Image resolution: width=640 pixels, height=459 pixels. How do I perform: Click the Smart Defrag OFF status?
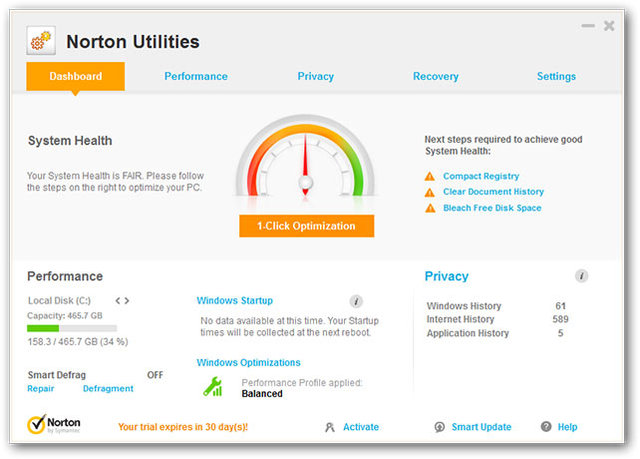[155, 375]
